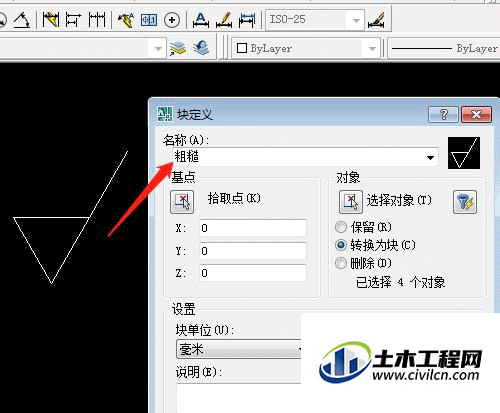This screenshot has width=500, height=413.
Task: Click the 名称(A): label
Action: [x=186, y=140]
